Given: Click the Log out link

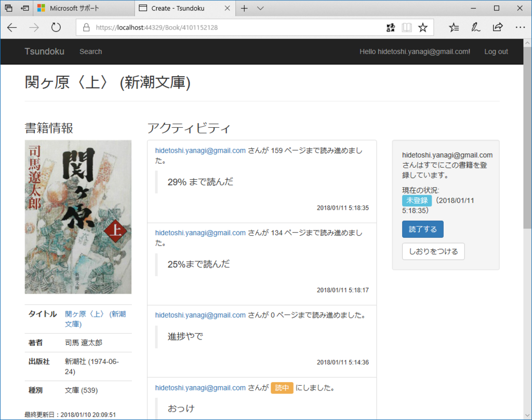Looking at the screenshot, I should [x=496, y=51].
